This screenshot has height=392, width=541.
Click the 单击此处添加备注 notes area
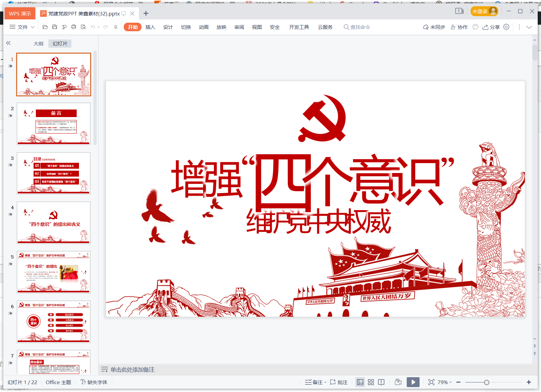[132, 370]
